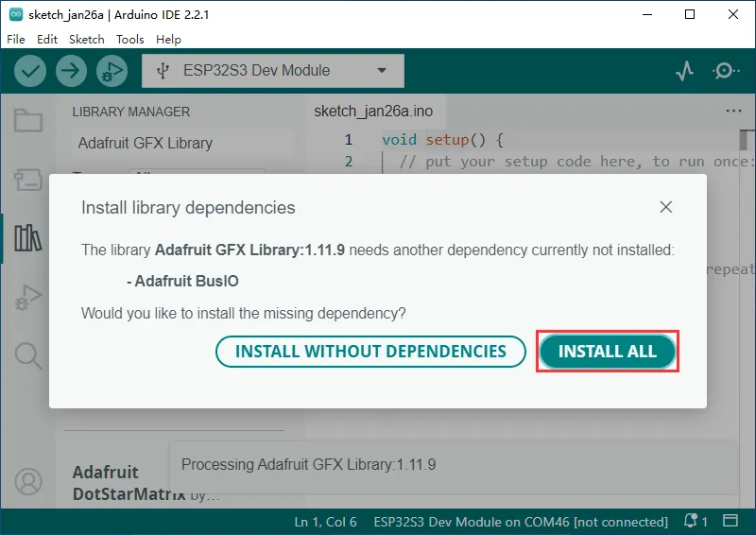Click the Verify sketch checkmark icon
This screenshot has height=535, width=756.
(x=30, y=71)
